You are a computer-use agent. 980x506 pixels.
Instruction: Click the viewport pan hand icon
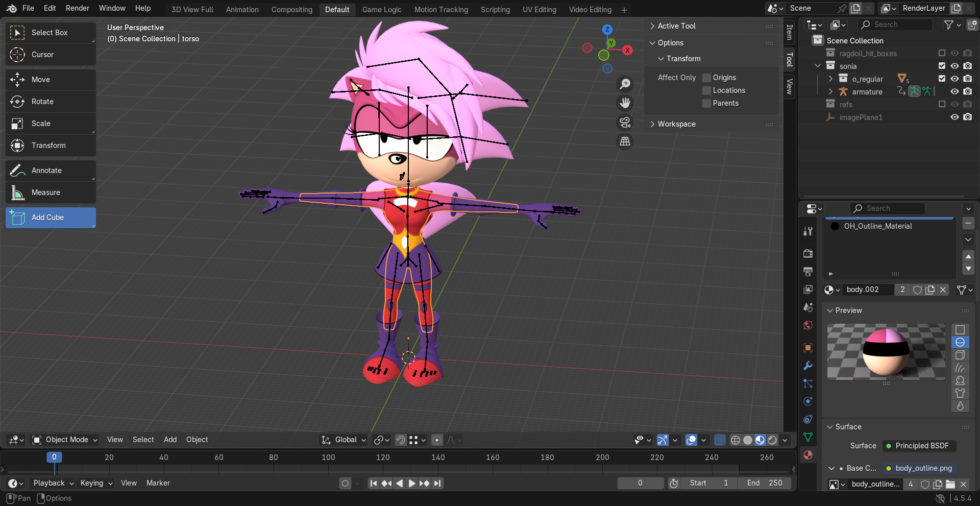pyautogui.click(x=625, y=103)
